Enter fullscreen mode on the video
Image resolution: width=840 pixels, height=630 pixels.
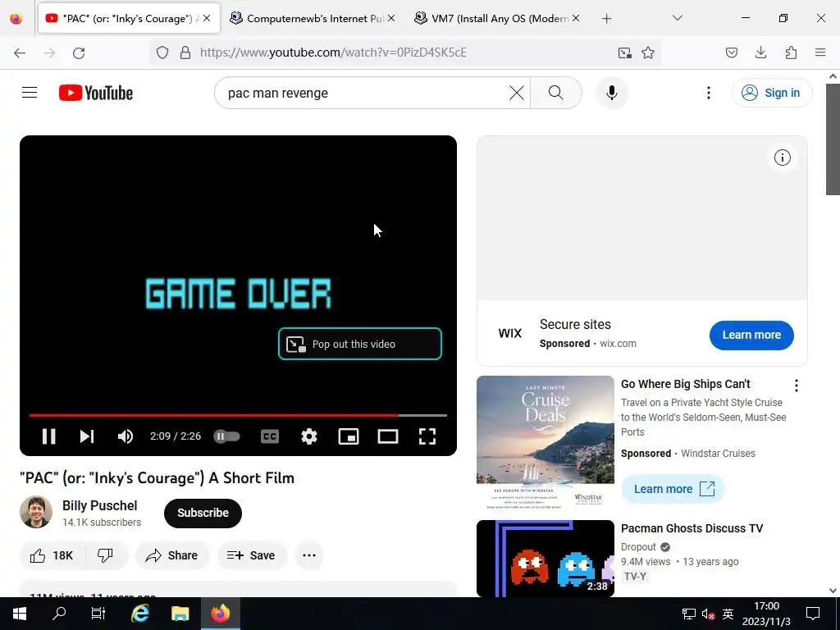[x=427, y=436]
